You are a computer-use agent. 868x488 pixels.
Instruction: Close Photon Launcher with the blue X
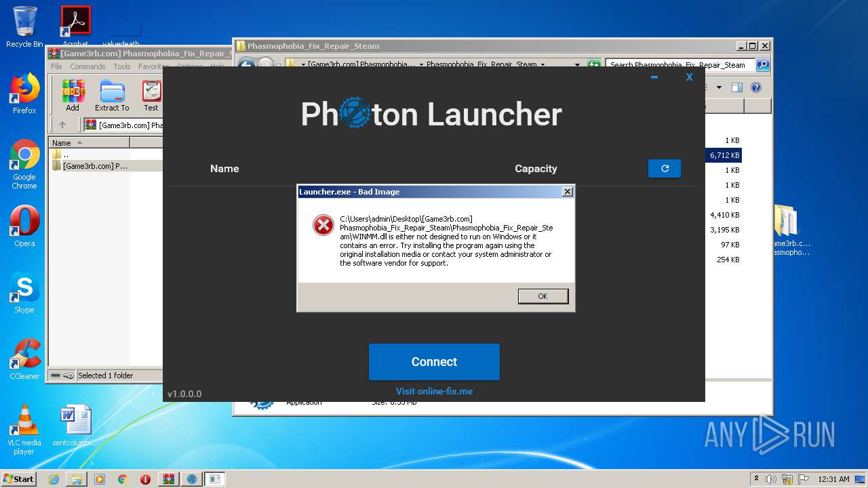click(x=689, y=77)
